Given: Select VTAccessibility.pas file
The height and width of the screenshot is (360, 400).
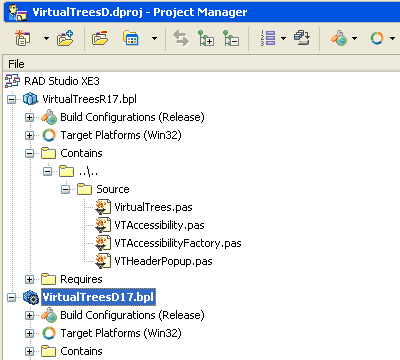Looking at the screenshot, I should click(x=159, y=225).
